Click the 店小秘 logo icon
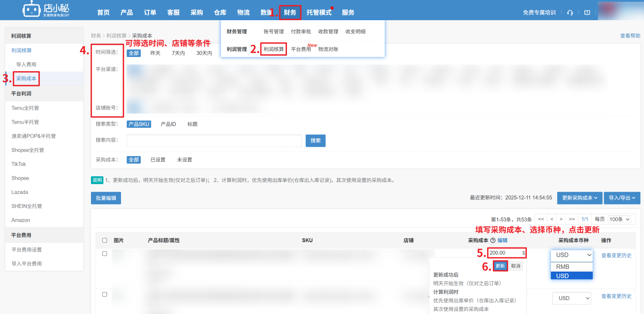 coord(31,10)
